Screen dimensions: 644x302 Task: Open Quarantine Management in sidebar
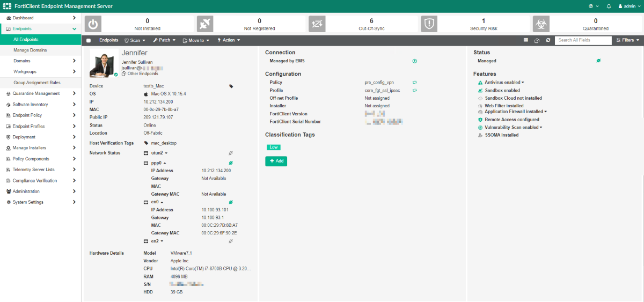click(40, 93)
